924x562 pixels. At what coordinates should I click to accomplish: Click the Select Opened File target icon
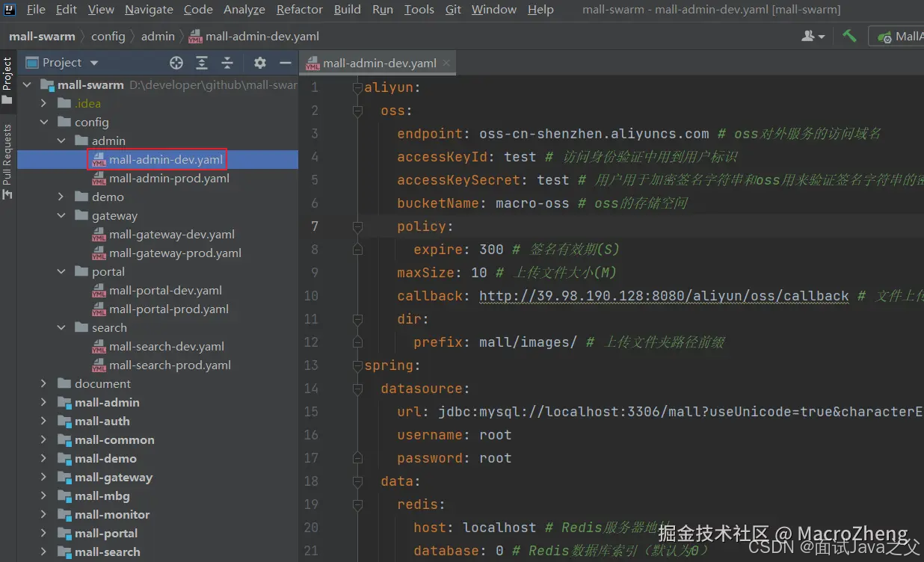coord(176,63)
